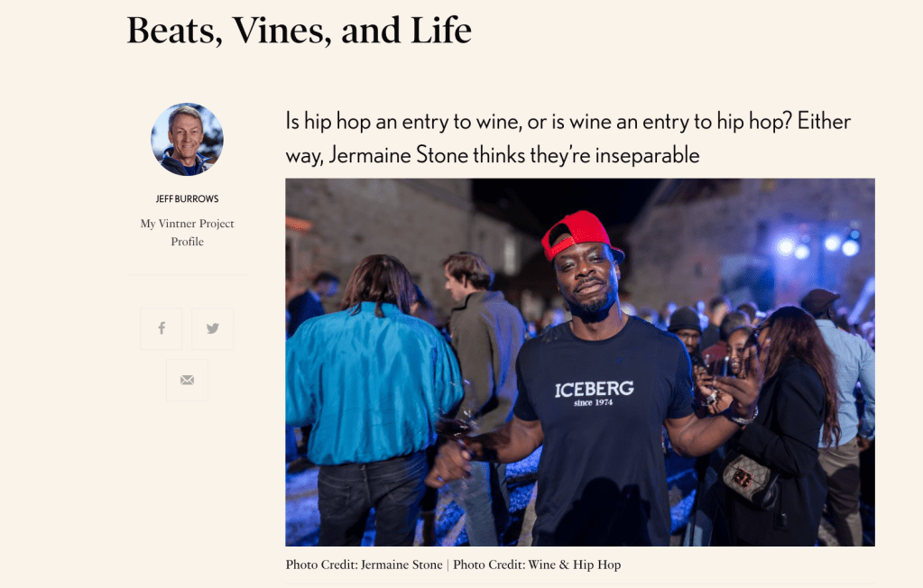Open the My Vintner Project Profile link
The width and height of the screenshot is (923, 588).
[x=187, y=233]
